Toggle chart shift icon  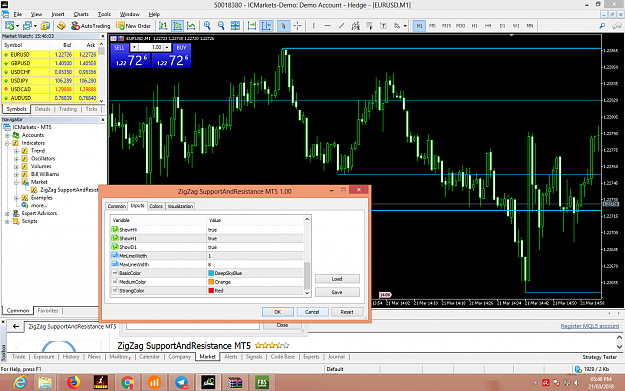click(266, 26)
